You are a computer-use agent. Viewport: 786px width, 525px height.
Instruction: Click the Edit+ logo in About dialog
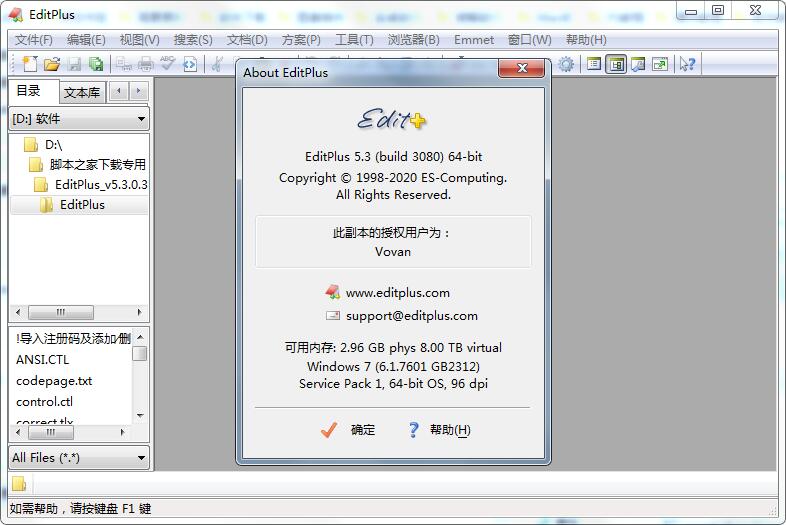tap(392, 120)
